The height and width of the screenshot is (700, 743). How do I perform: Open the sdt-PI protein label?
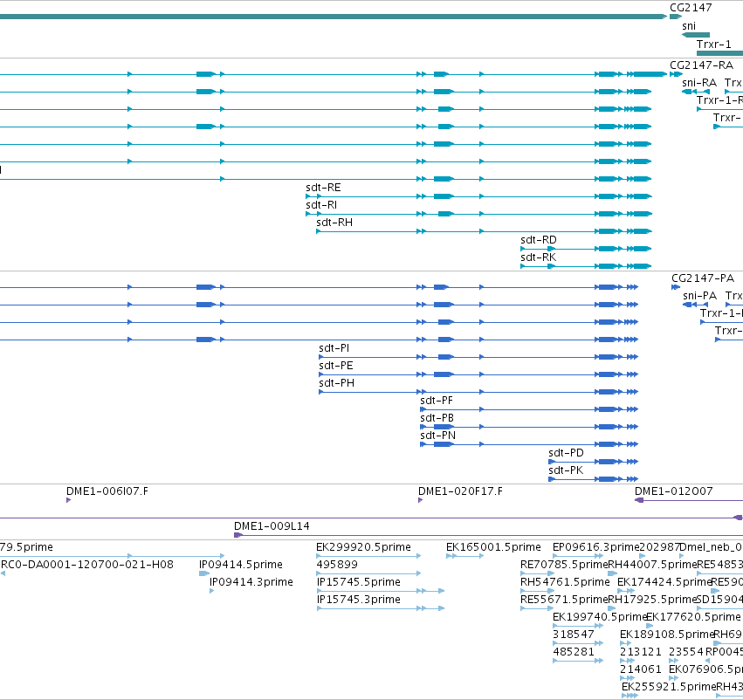click(x=334, y=348)
